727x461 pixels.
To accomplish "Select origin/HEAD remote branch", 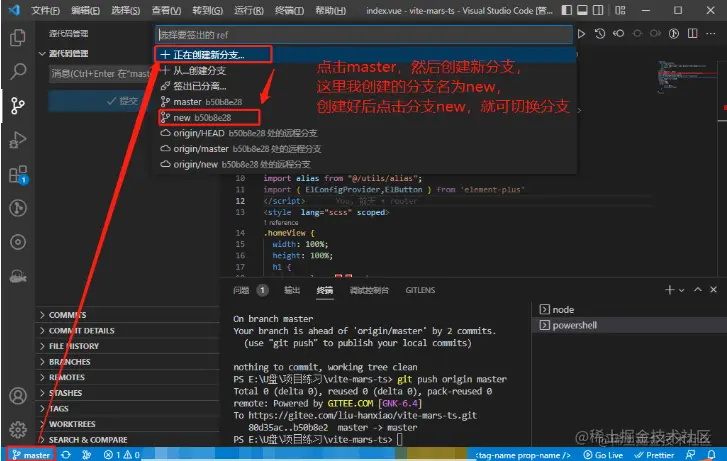I will 365,133.
